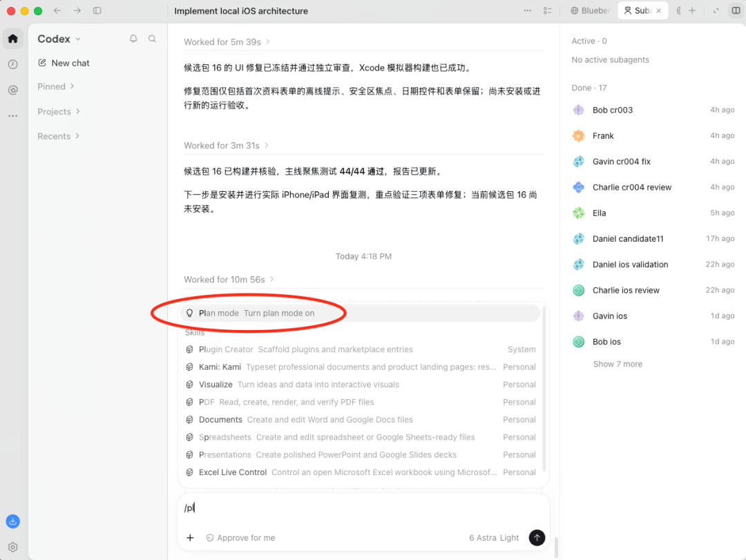Expand Worked for 3m 31s details
Image resolution: width=746 pixels, height=560 pixels.
[x=227, y=146]
